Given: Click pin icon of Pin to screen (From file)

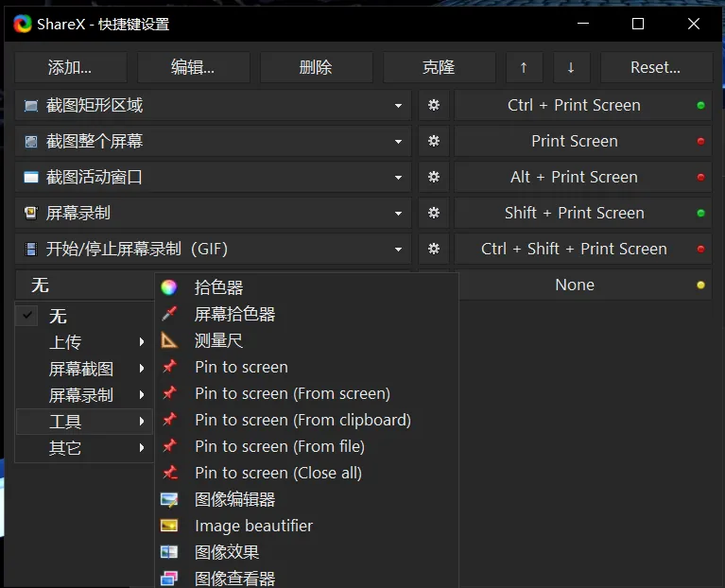Looking at the screenshot, I should point(169,446).
